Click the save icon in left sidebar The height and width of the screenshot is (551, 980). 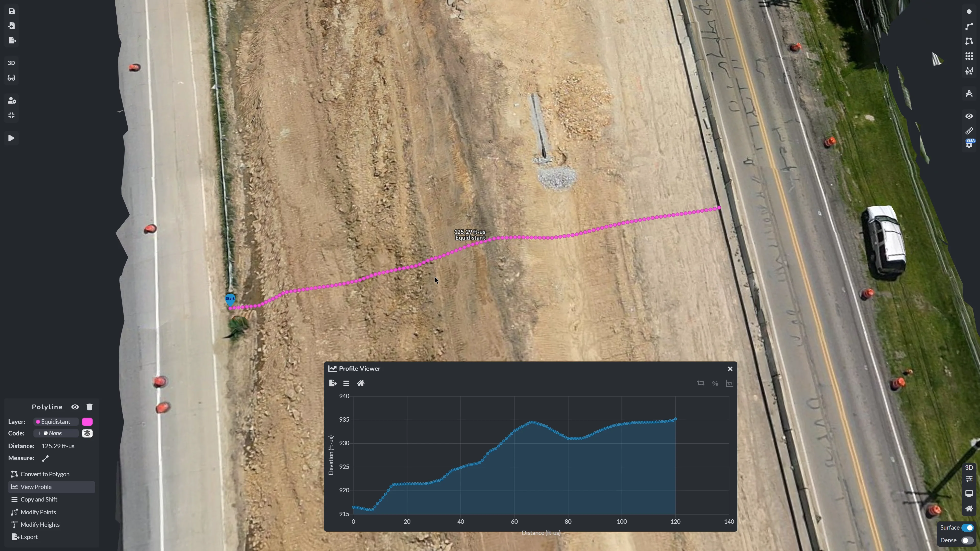coord(11,11)
